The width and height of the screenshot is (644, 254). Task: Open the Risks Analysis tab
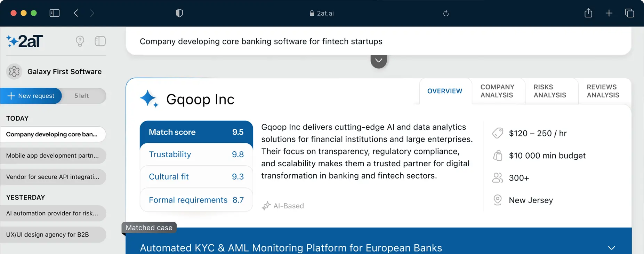550,91
